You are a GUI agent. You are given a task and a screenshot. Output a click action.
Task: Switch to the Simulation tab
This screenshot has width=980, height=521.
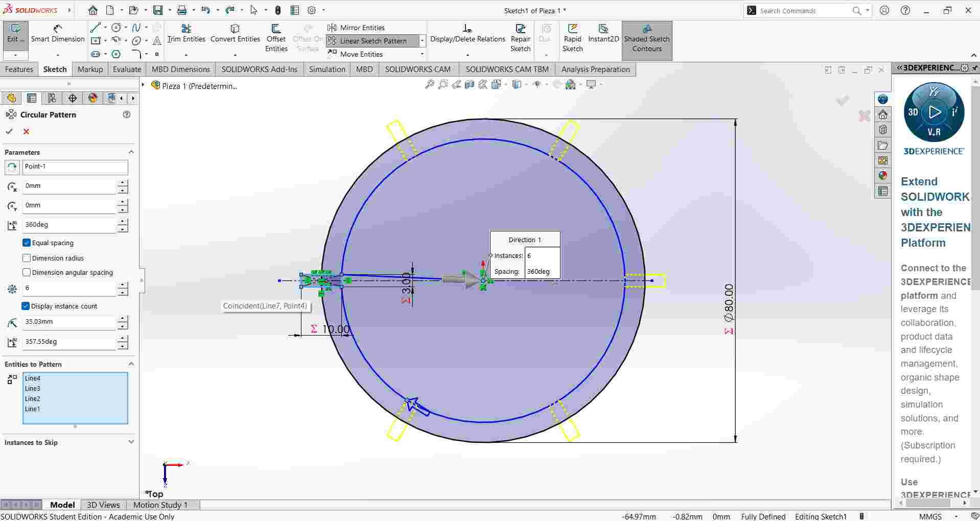(x=327, y=69)
